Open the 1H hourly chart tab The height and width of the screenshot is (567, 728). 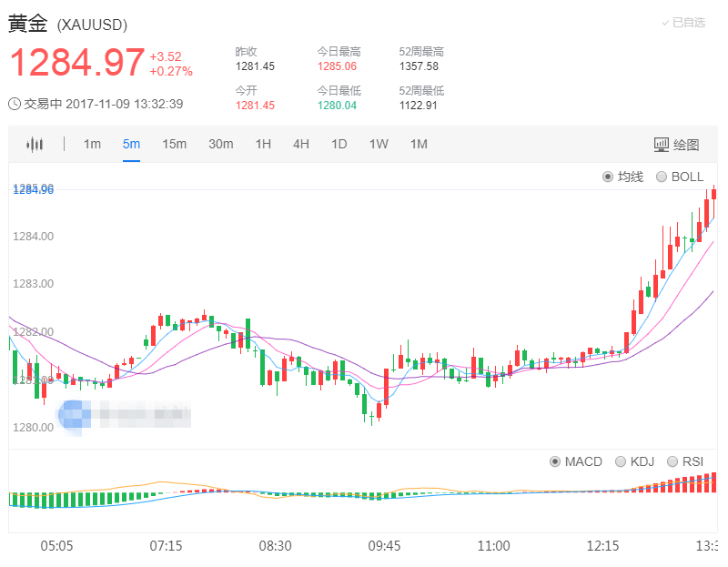pyautogui.click(x=263, y=144)
